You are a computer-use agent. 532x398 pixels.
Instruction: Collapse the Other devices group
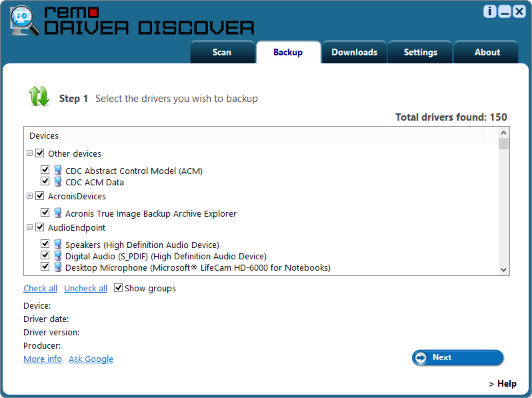tap(30, 153)
